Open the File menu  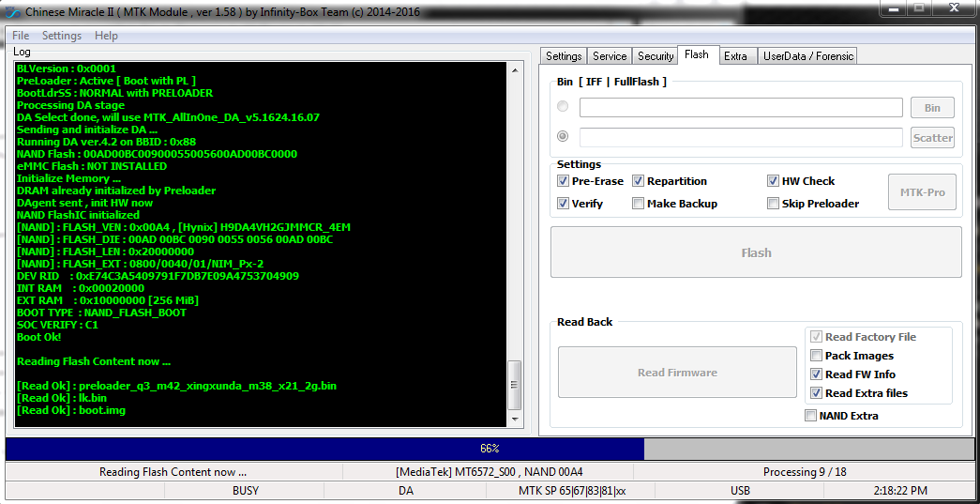click(x=21, y=36)
